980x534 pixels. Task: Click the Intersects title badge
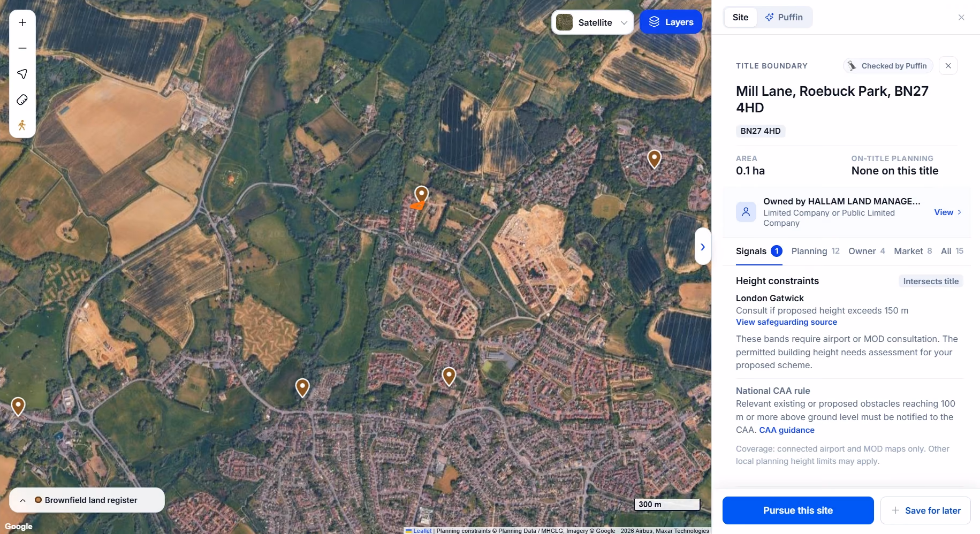coord(931,281)
